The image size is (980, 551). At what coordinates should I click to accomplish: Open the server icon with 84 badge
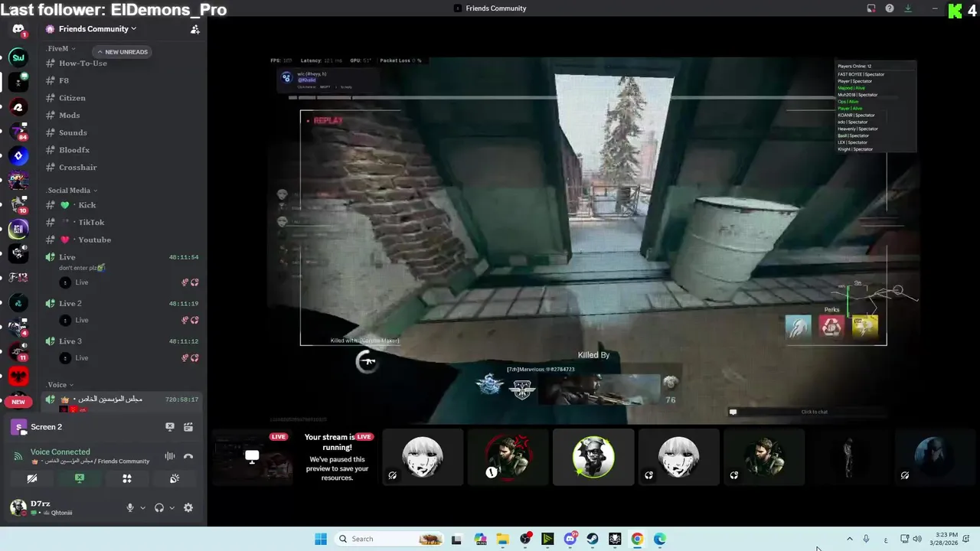18,131
